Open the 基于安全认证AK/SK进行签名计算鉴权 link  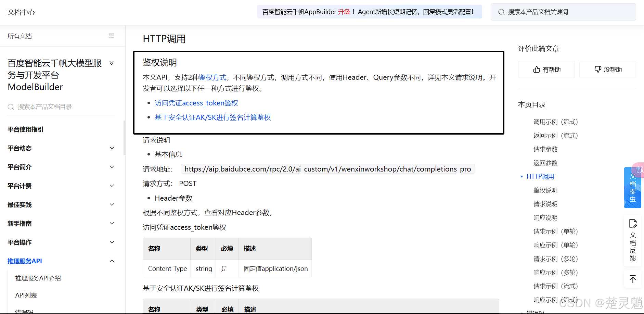pos(212,117)
